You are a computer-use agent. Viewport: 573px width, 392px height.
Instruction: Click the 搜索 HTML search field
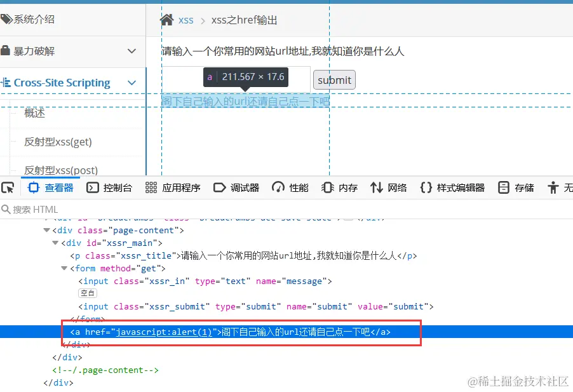pyautogui.click(x=285, y=209)
